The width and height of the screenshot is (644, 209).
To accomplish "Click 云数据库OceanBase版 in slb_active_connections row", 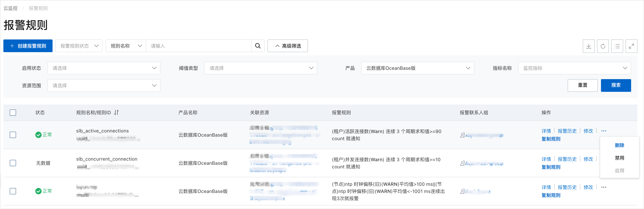I will (x=203, y=135).
